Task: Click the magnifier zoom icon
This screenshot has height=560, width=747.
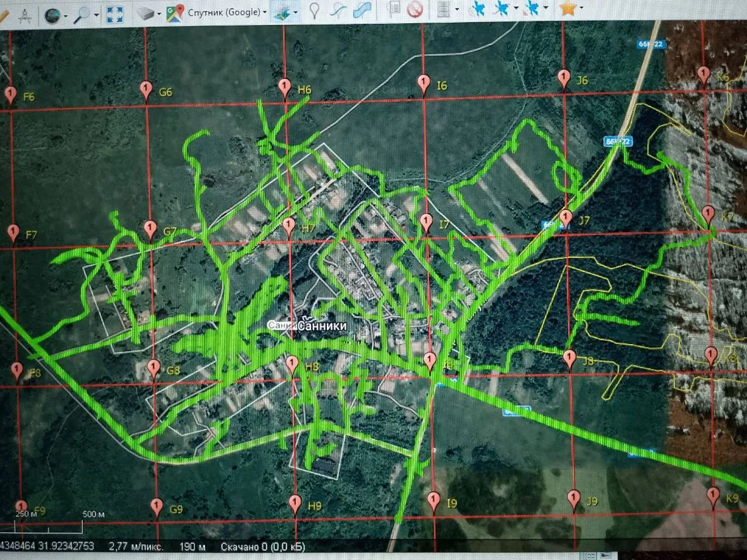Action: click(x=83, y=14)
